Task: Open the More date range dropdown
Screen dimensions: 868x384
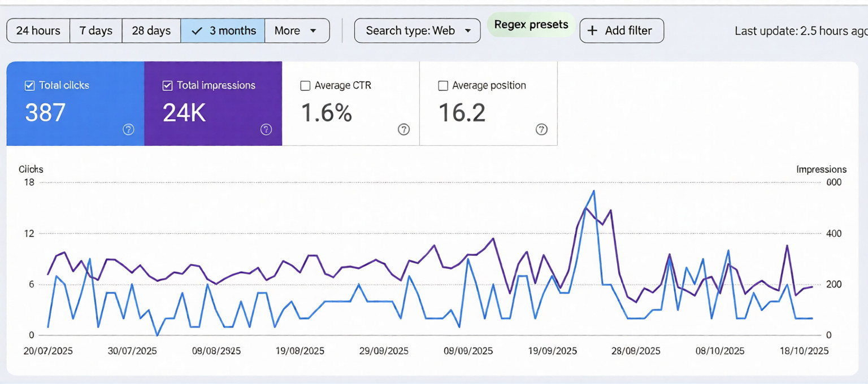Action: pyautogui.click(x=297, y=30)
